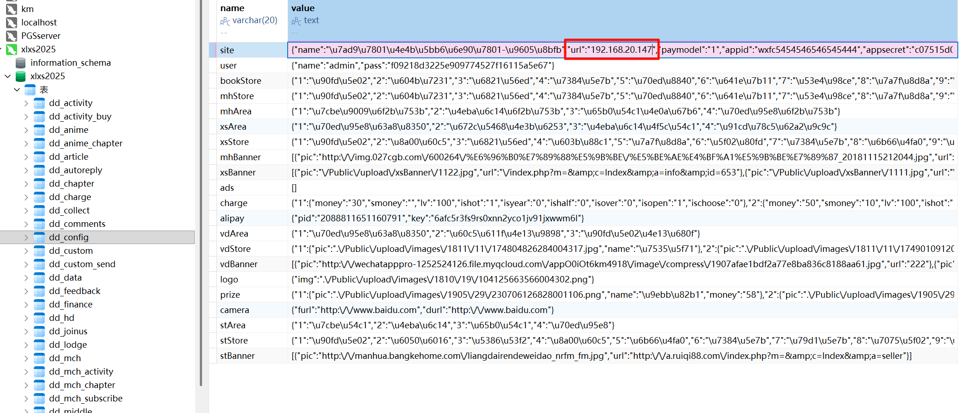The width and height of the screenshot is (980, 413).
Task: Collapse the xlxs2025 database node
Action: point(7,76)
